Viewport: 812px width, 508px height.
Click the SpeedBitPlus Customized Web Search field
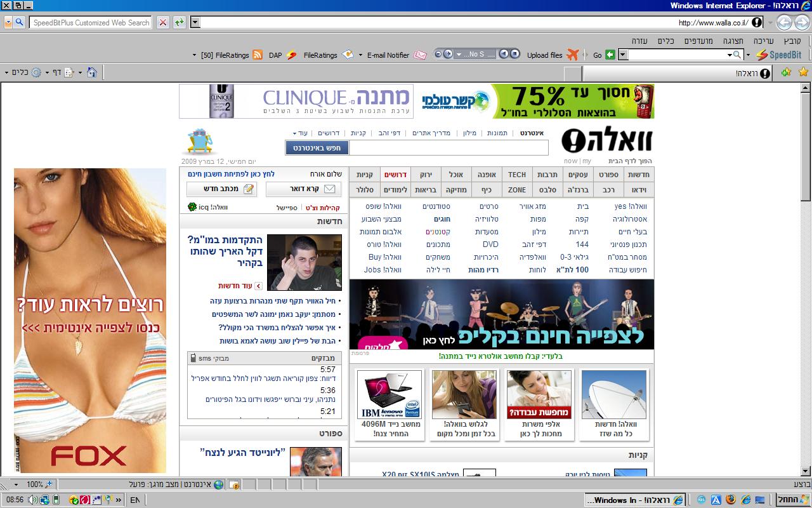pos(91,23)
